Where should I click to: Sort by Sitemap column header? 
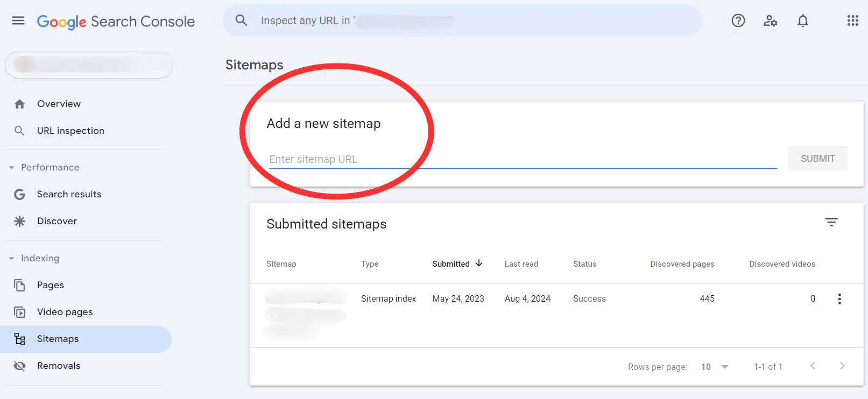click(x=281, y=264)
